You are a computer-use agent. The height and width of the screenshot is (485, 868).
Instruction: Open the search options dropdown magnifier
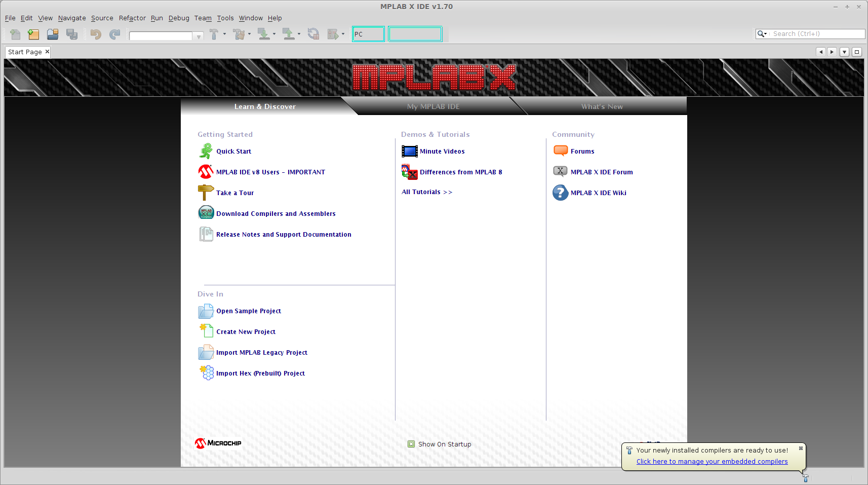[x=762, y=34]
